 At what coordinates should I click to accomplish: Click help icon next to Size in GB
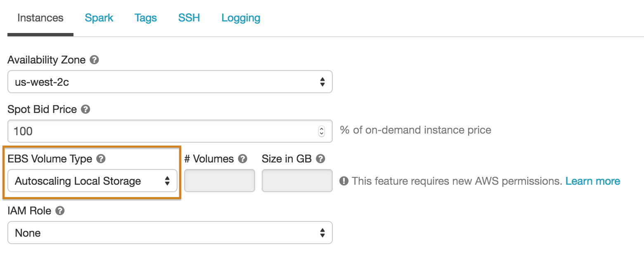[x=320, y=159]
